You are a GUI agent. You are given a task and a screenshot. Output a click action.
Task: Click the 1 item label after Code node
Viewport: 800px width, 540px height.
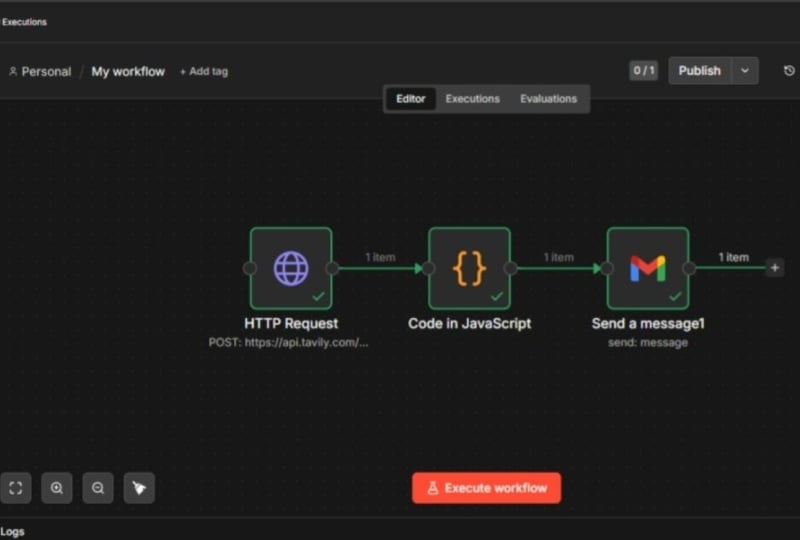(x=559, y=257)
